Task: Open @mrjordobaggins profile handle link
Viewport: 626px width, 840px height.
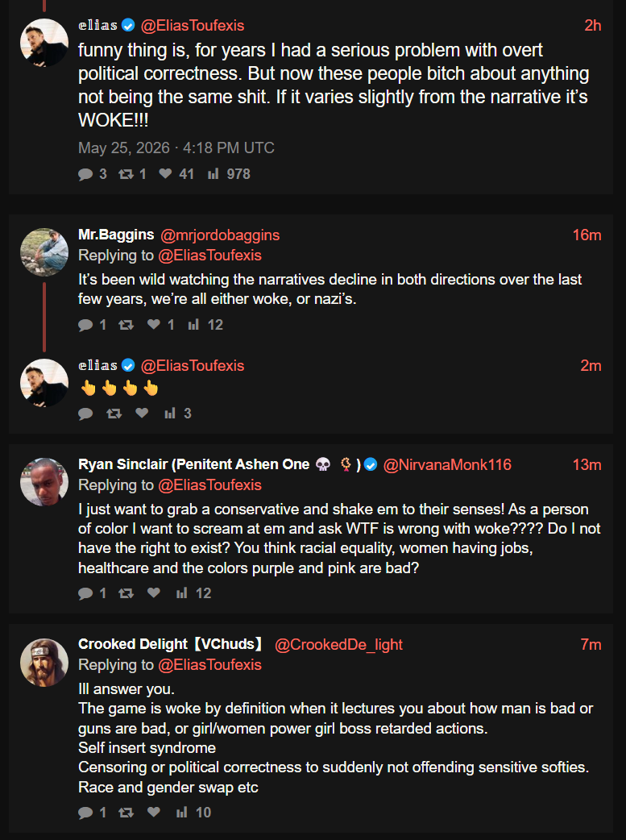Action: [x=220, y=235]
